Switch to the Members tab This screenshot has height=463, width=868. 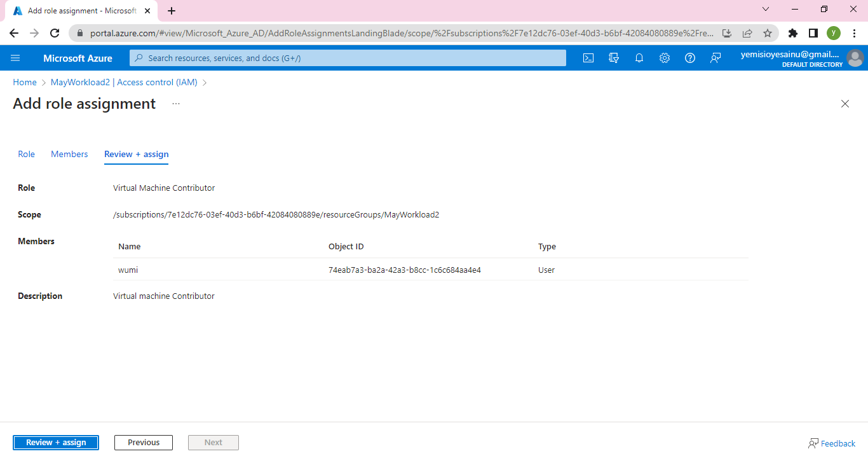pos(69,154)
